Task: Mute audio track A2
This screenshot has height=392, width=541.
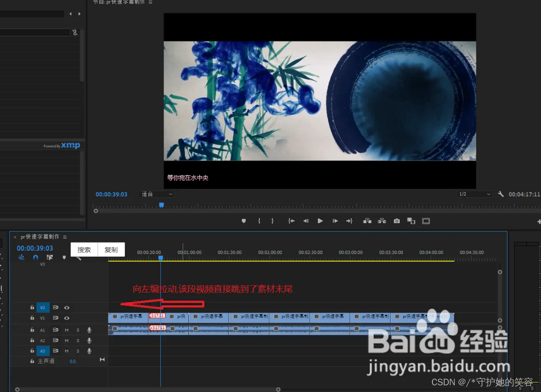Action: pyautogui.click(x=67, y=341)
